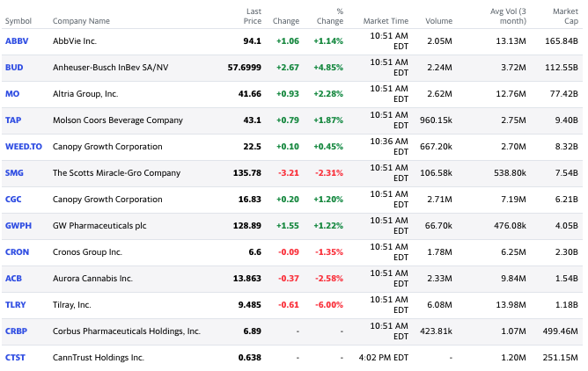Click the 9.485 last price
588x371 pixels.
(250, 305)
